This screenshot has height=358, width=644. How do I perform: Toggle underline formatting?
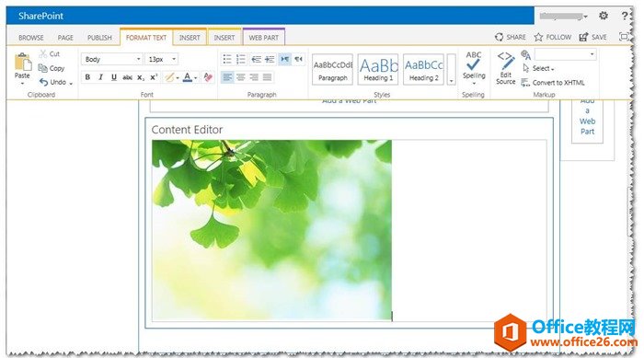[x=114, y=77]
